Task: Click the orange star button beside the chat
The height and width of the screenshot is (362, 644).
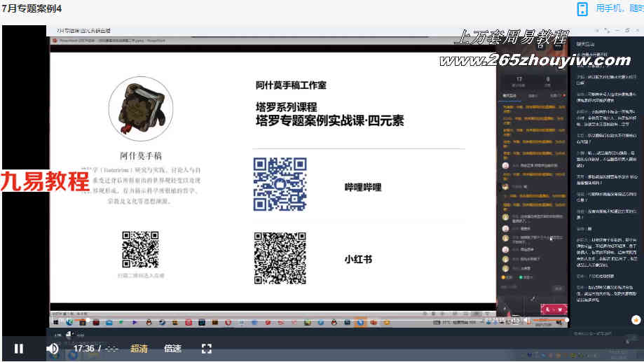Action: (636, 319)
